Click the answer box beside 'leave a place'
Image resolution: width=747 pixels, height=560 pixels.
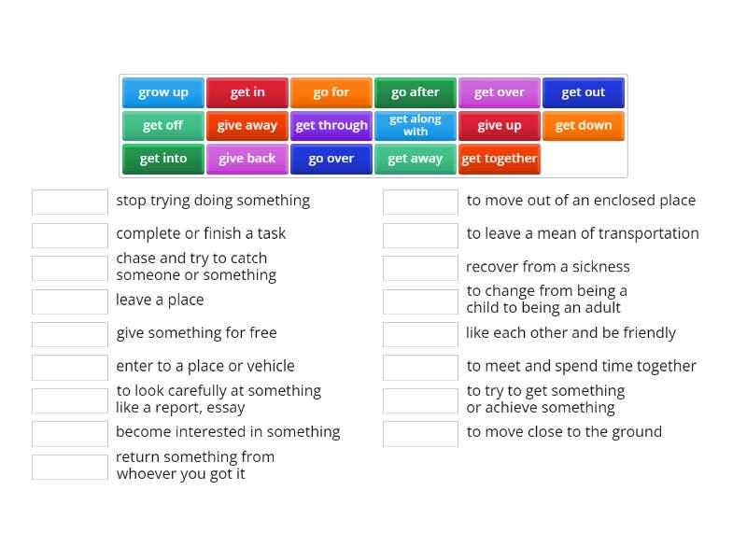coord(69,301)
